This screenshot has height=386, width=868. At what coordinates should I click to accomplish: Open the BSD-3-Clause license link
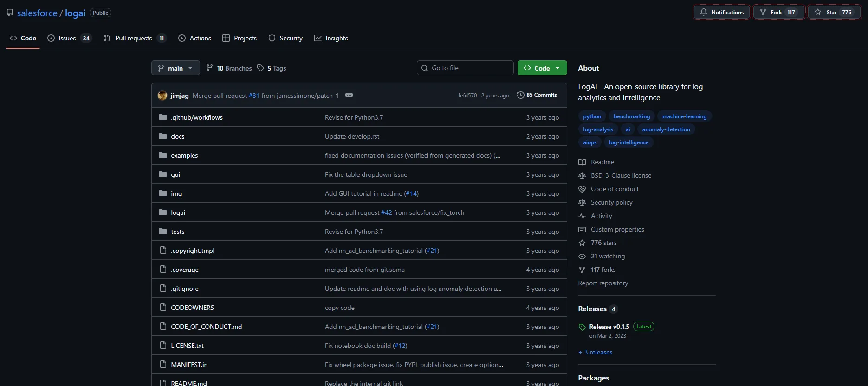click(621, 175)
